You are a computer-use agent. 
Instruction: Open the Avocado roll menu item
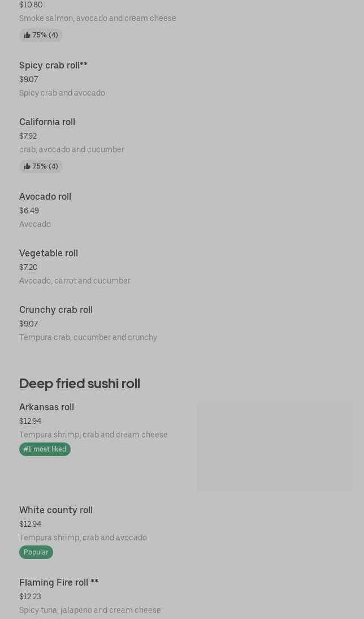(45, 197)
